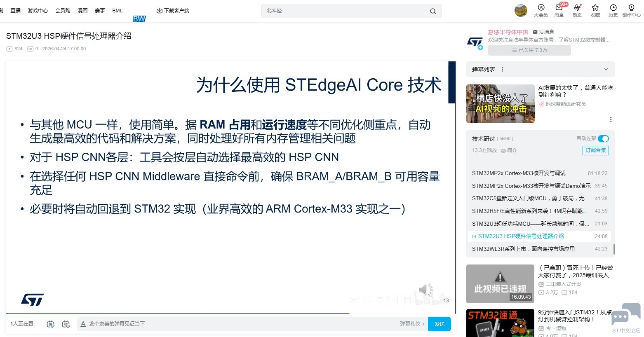Open the STM32速通 video thumbnail
This screenshot has width=644, height=337.
point(501,323)
